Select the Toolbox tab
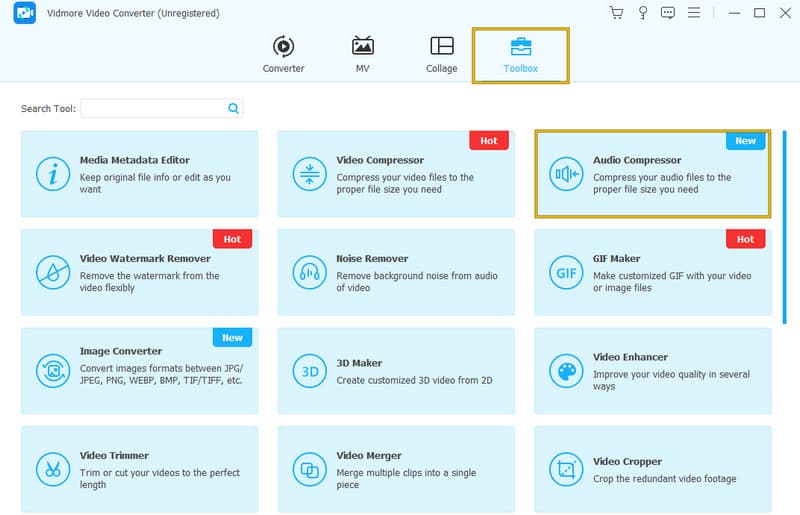800x515 pixels. [x=520, y=54]
